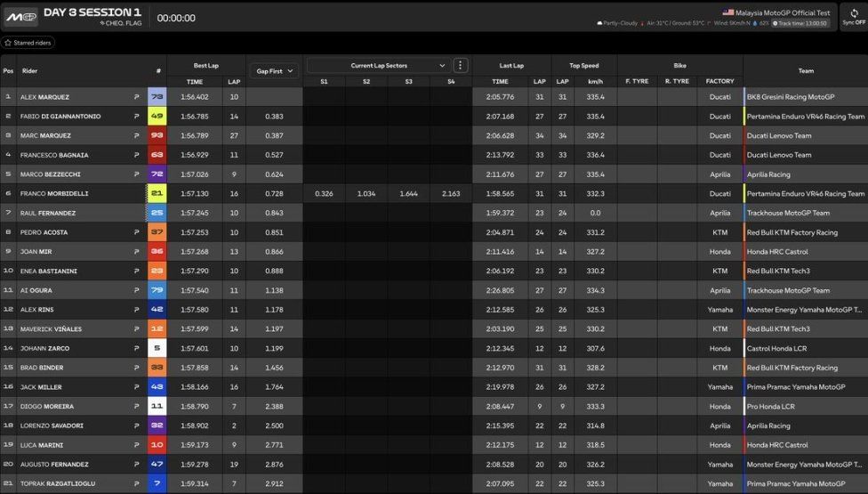Image resolution: width=868 pixels, height=494 pixels.
Task: Click the km/h sub-header
Action: pos(596,81)
